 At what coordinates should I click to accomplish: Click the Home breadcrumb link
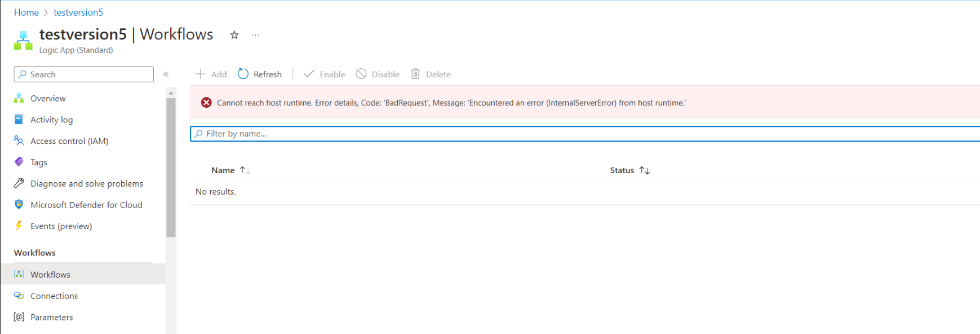click(26, 12)
